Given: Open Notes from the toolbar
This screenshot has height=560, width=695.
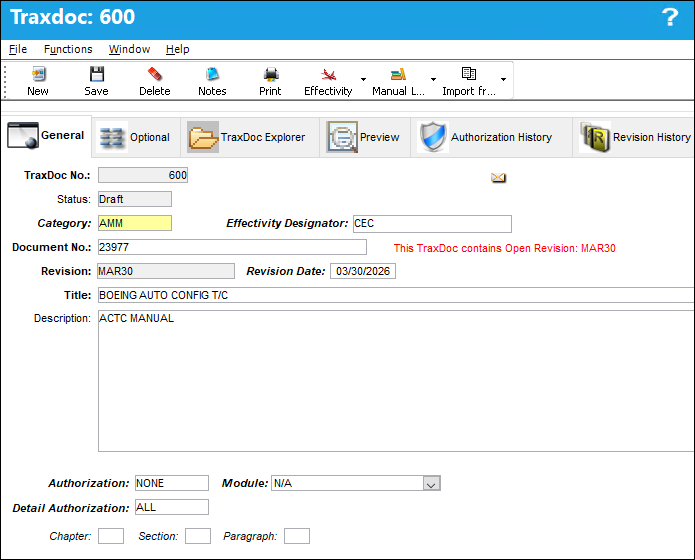Looking at the screenshot, I should pos(212,74).
